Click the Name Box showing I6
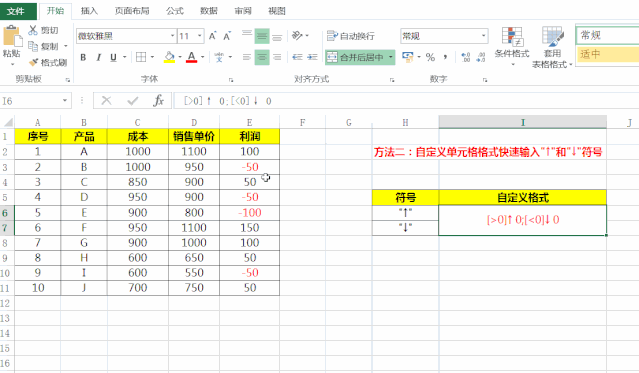639x373 pixels. pos(31,100)
